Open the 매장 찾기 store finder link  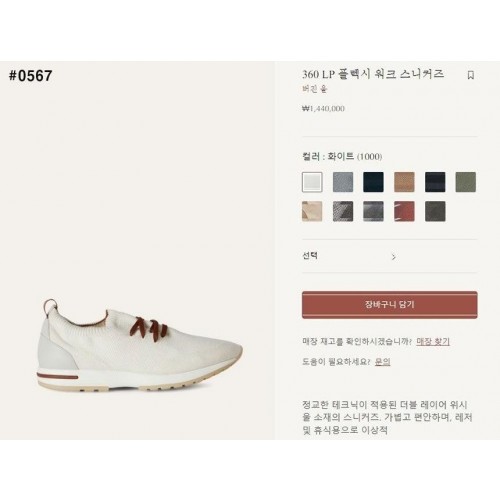tap(433, 341)
